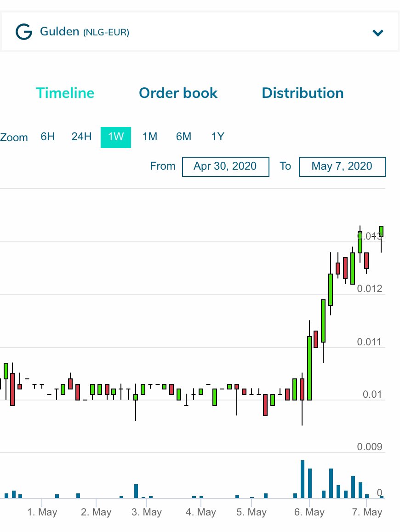Click the Gulden G logo icon
400x532 pixels.
(x=24, y=32)
